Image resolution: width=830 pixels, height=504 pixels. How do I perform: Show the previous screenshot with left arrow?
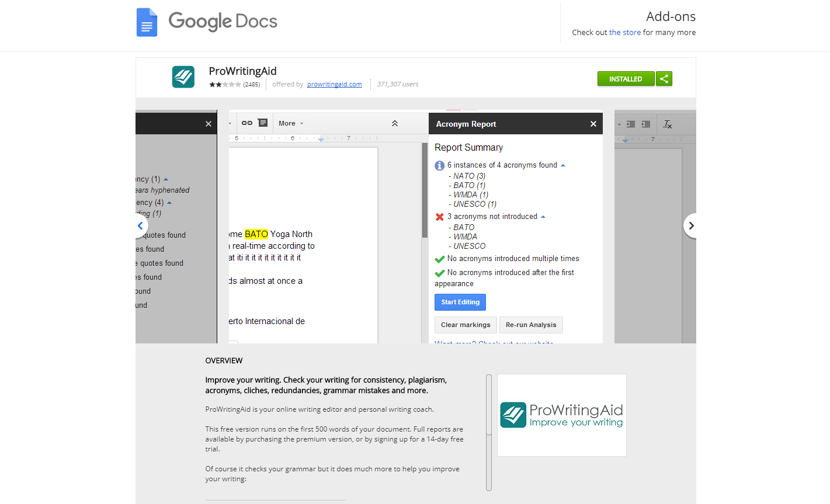(140, 225)
